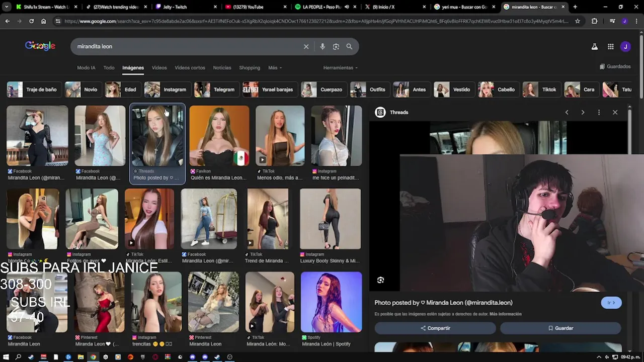The image size is (644, 362).
Task: Switch to the Inicio / X browser tab
Action: click(395, 7)
